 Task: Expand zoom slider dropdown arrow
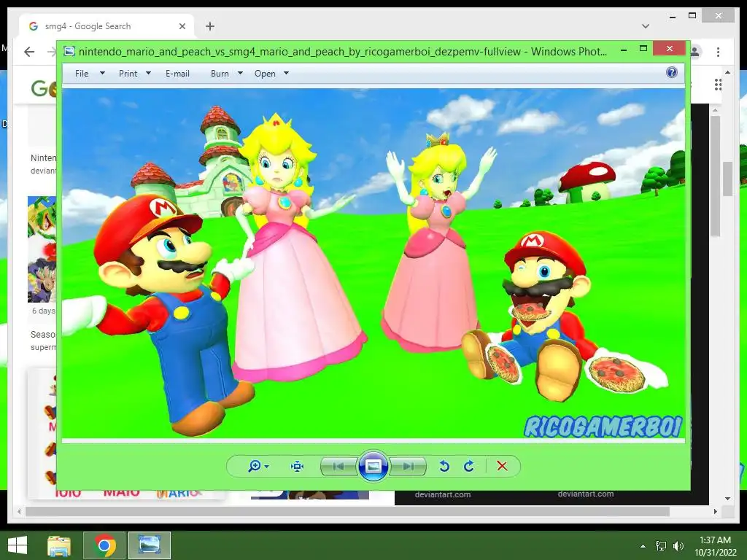point(267,466)
